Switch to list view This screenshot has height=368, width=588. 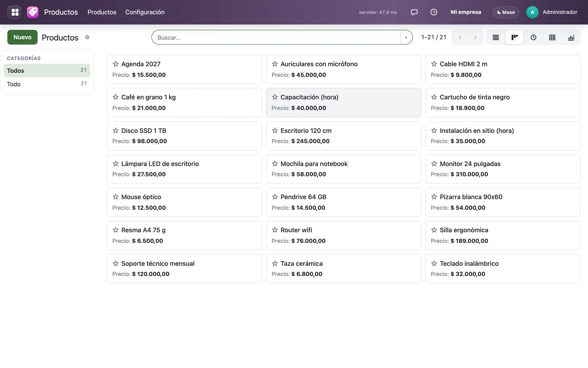[x=496, y=37]
